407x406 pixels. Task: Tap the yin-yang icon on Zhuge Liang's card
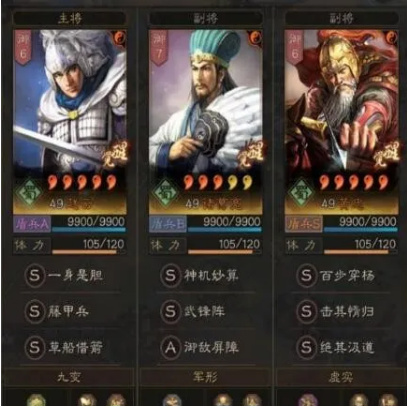pyautogui.click(x=255, y=37)
